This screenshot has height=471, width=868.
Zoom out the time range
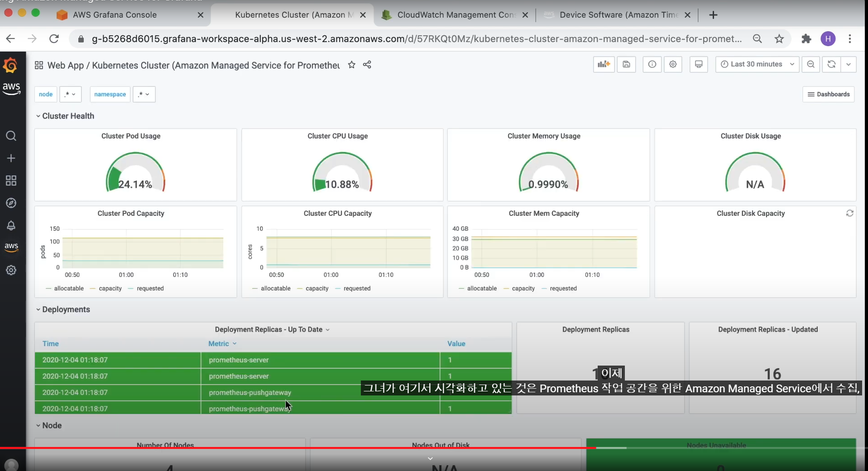click(x=811, y=64)
